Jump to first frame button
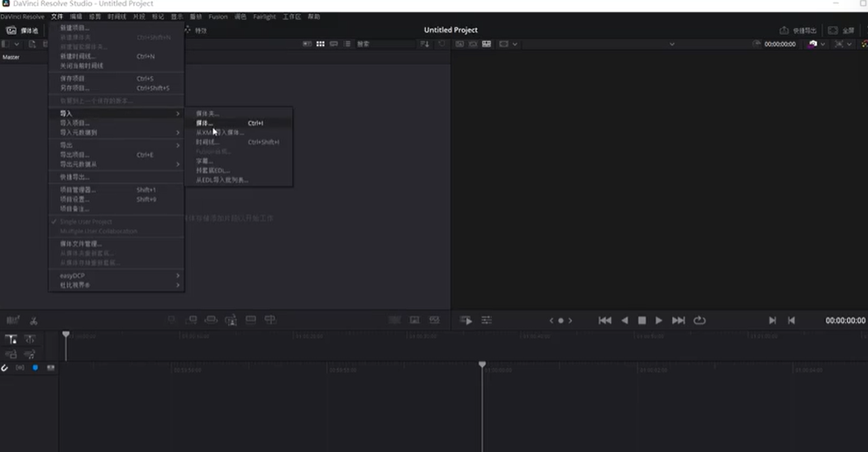This screenshot has height=452, width=868. [605, 321]
